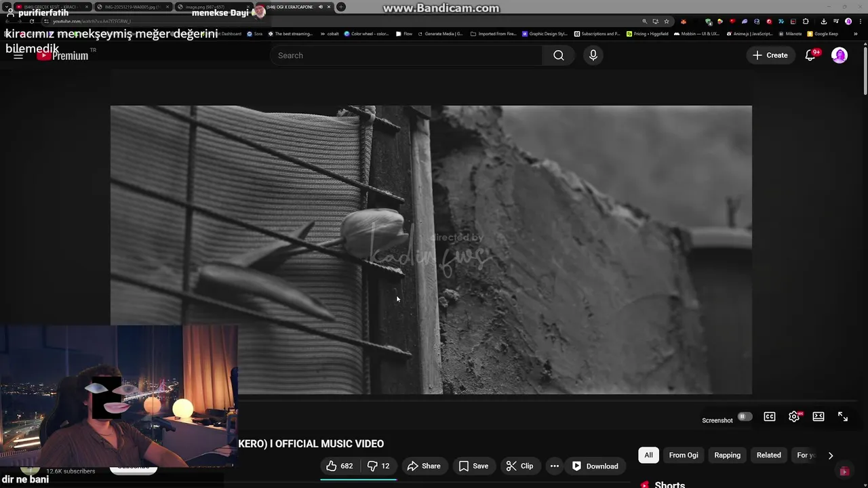Clip the video
868x488 pixels.
[x=520, y=466]
